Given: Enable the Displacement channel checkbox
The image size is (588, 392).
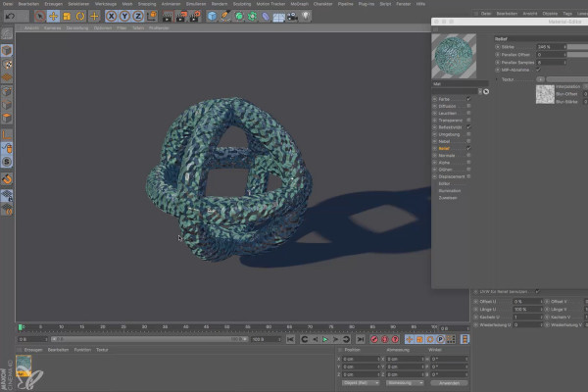Looking at the screenshot, I should [468, 176].
